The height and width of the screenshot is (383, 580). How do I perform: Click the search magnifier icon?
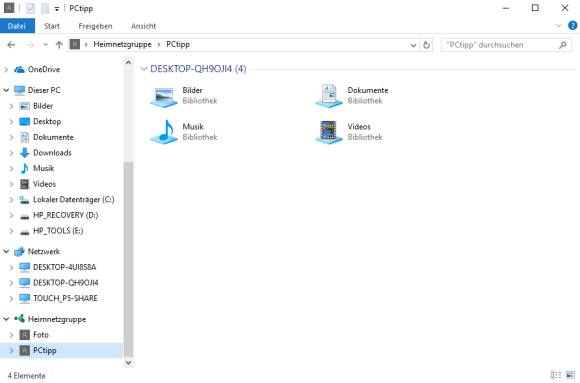(563, 45)
